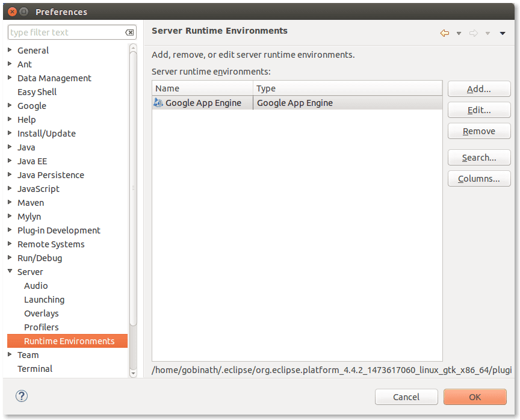The image size is (520, 420).
Task: Remove the selected runtime environment
Action: (x=479, y=131)
